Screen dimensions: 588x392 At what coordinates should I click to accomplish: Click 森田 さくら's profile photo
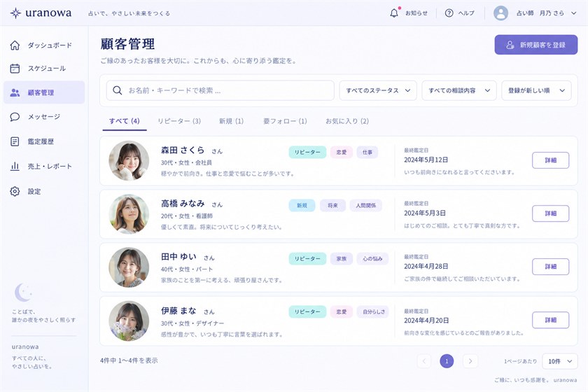129,160
